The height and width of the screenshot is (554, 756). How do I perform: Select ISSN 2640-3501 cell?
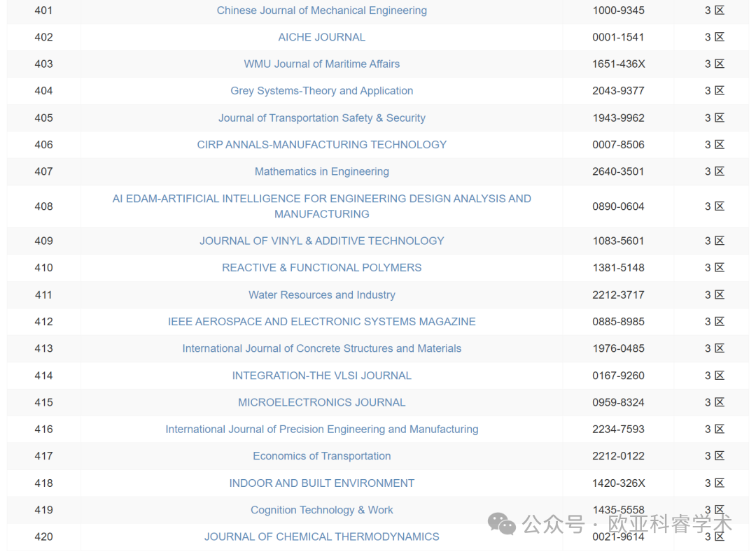[x=618, y=171]
